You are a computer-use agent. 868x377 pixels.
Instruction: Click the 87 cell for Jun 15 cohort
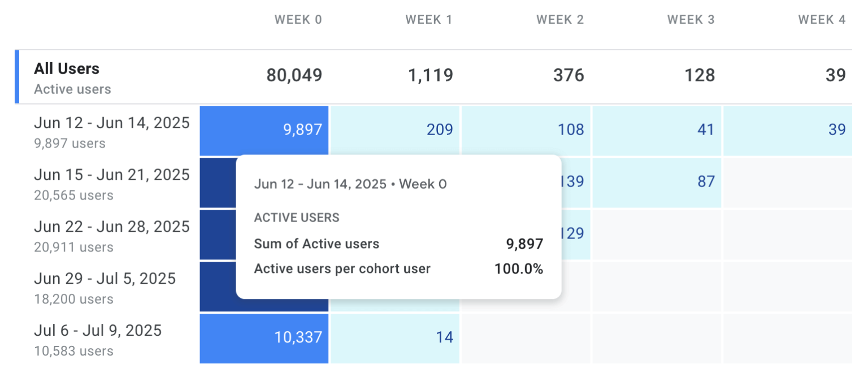pyautogui.click(x=657, y=181)
